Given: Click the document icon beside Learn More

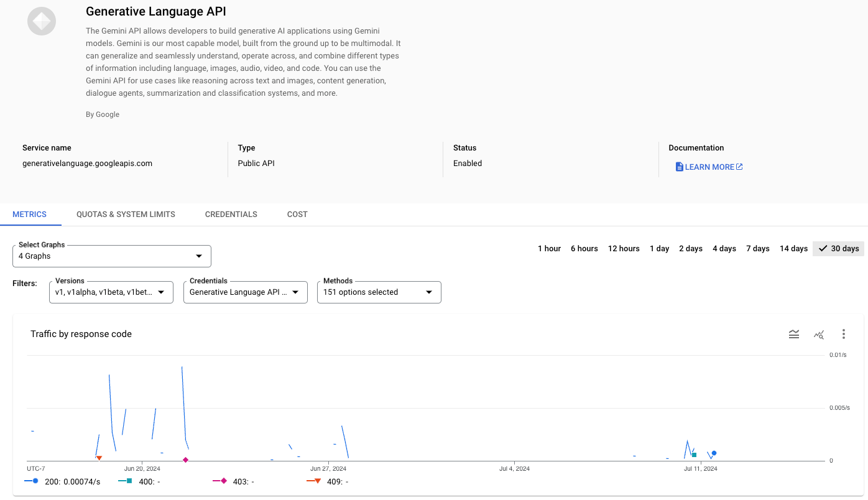Looking at the screenshot, I should click(679, 167).
